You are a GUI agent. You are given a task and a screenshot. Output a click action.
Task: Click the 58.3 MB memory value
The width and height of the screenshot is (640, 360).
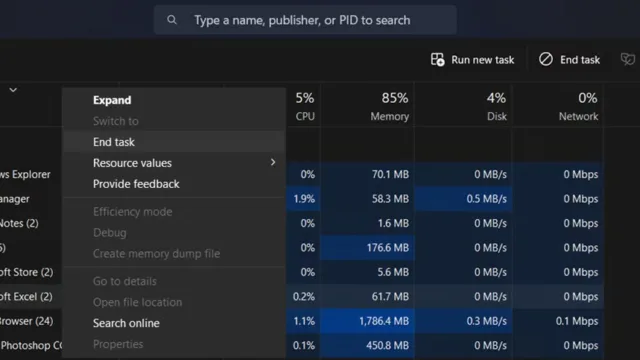pos(390,199)
